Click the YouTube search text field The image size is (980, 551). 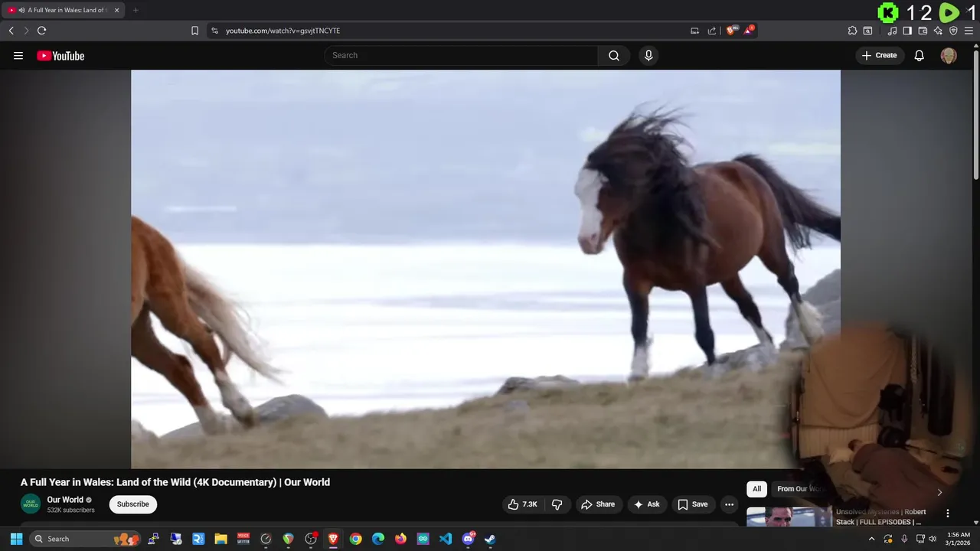pos(461,55)
